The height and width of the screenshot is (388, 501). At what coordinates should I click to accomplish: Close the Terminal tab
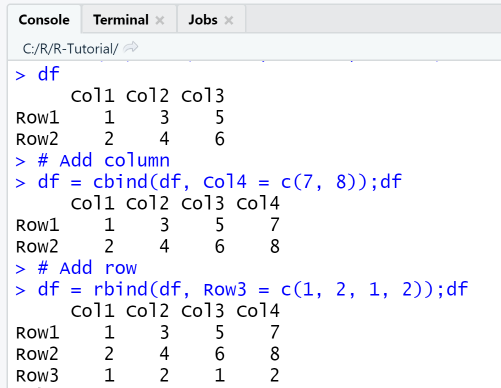[160, 21]
